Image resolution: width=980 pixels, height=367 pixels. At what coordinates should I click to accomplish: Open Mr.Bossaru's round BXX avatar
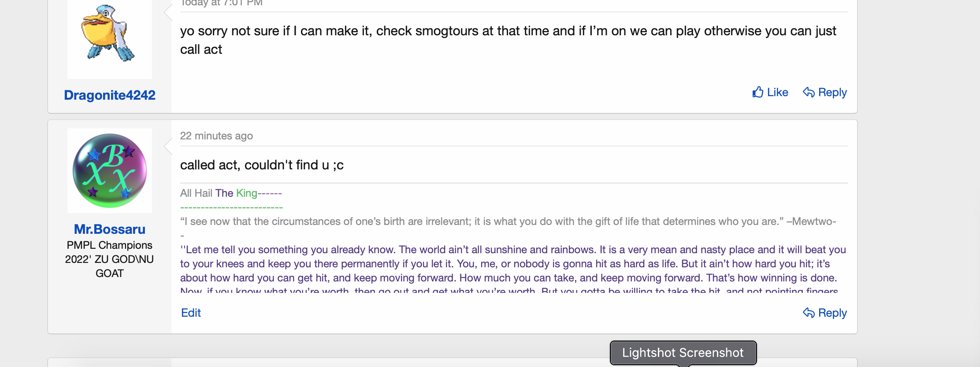(110, 171)
